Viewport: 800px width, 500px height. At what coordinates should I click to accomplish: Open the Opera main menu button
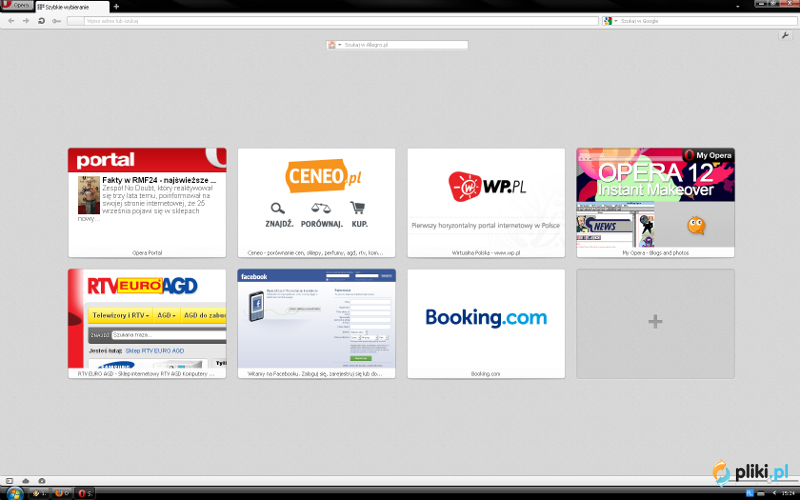point(17,5)
